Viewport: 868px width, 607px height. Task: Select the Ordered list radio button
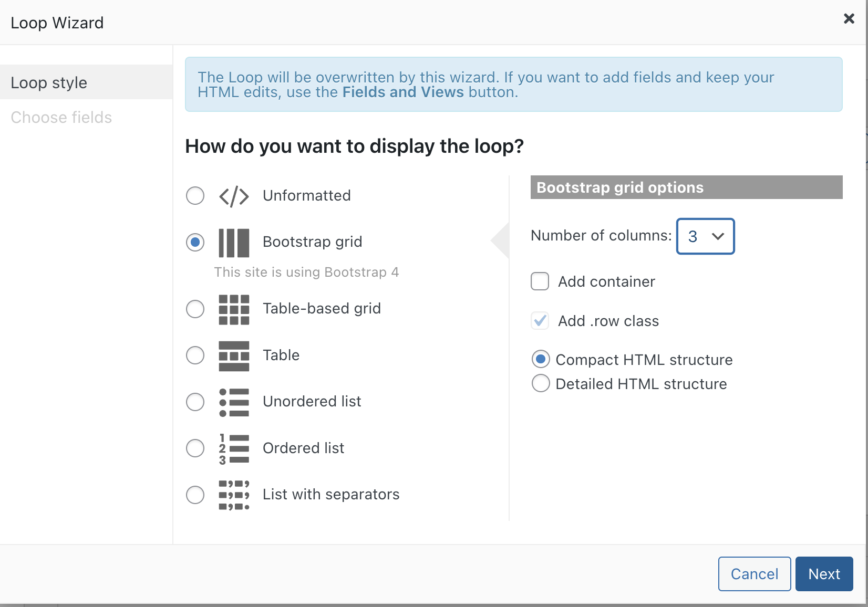(195, 448)
